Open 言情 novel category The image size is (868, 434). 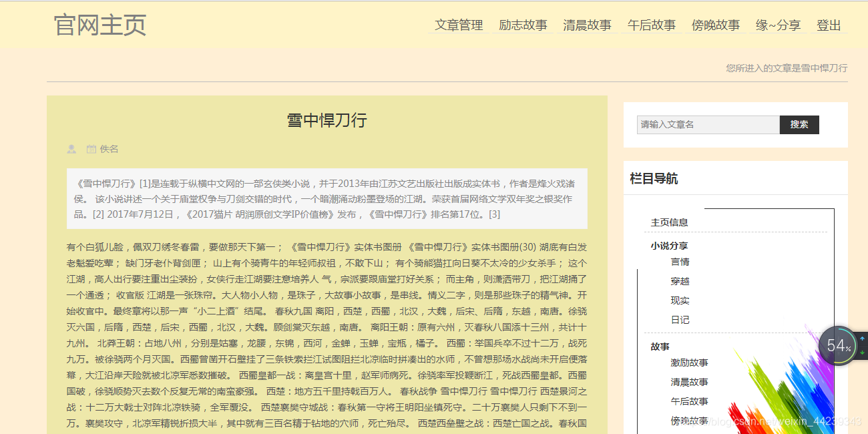coord(680,262)
